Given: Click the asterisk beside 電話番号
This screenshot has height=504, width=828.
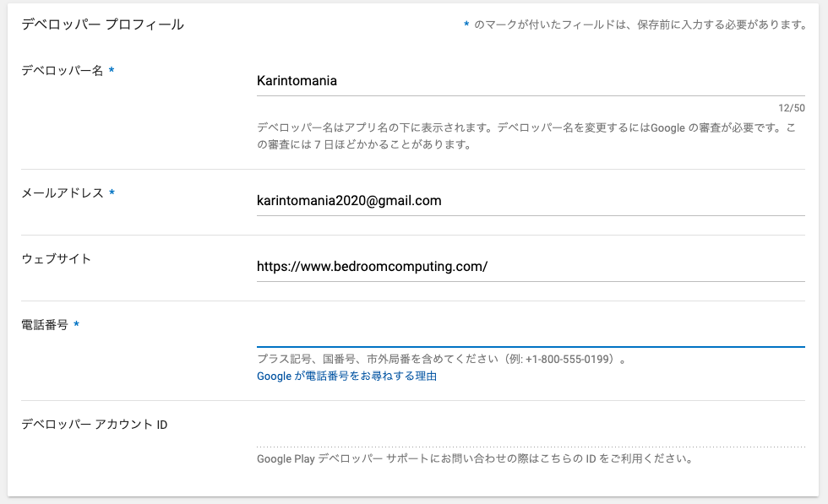Looking at the screenshot, I should tap(77, 323).
